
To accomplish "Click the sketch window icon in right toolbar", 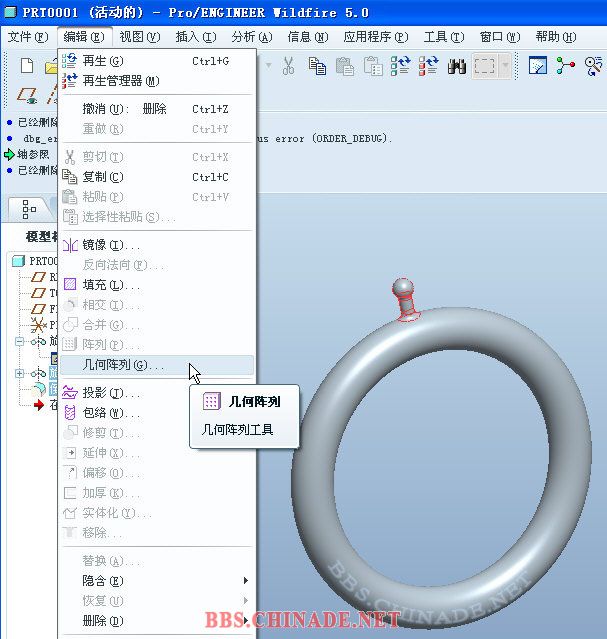I will coord(538,66).
